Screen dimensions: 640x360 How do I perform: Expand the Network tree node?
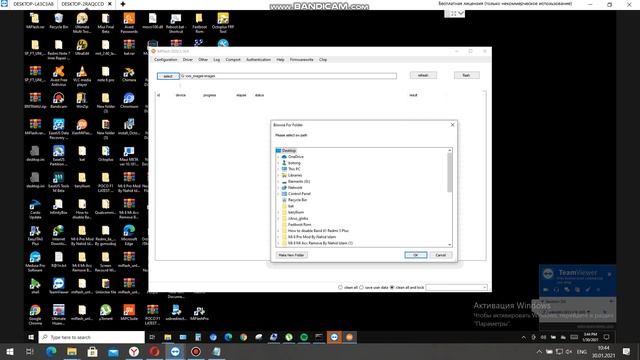278,187
